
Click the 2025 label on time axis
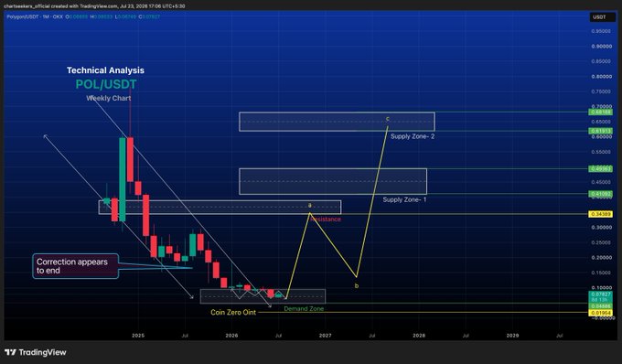pos(138,336)
